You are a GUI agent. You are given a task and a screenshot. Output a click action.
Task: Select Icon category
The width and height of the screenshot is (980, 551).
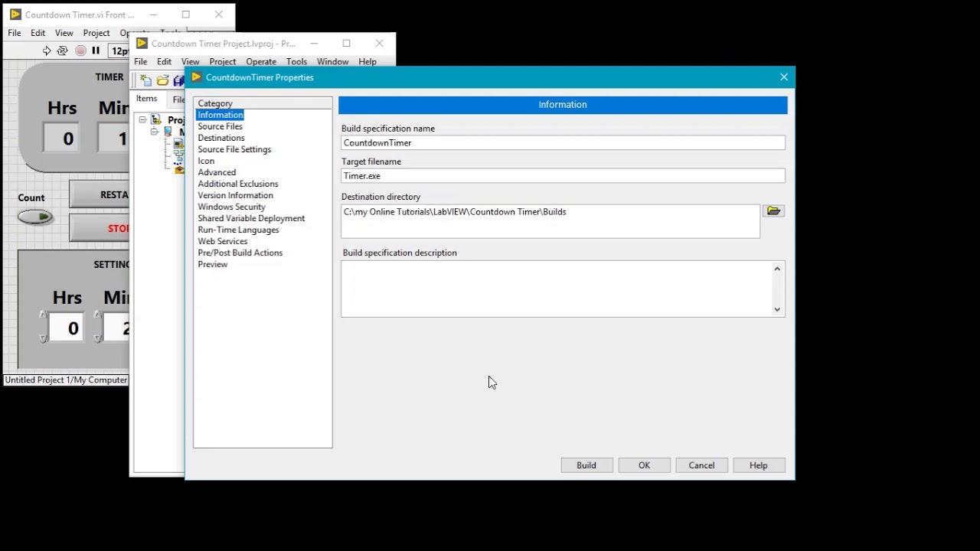pyautogui.click(x=206, y=161)
